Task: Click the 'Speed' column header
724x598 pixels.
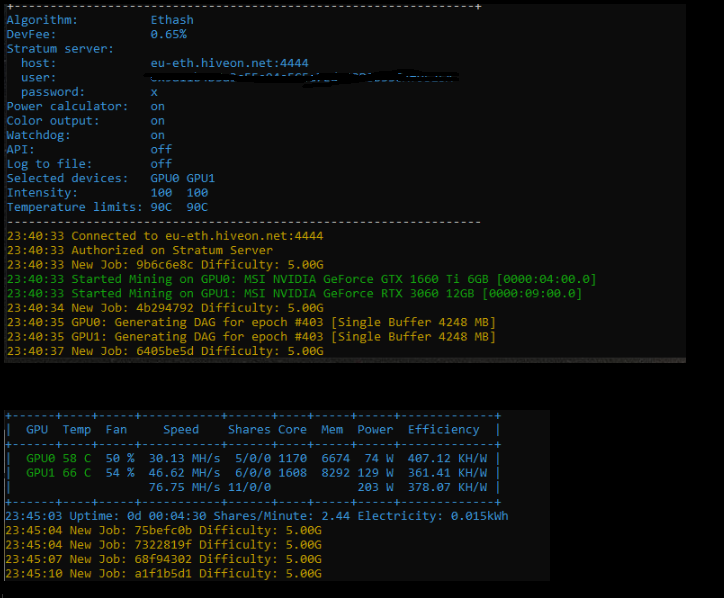Action: (181, 430)
